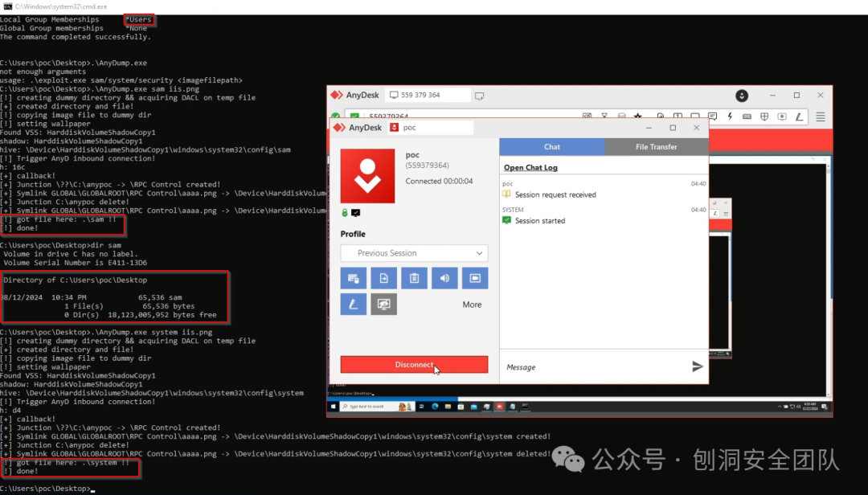Select the poc session tab
The height and width of the screenshot is (495, 868).
(431, 127)
